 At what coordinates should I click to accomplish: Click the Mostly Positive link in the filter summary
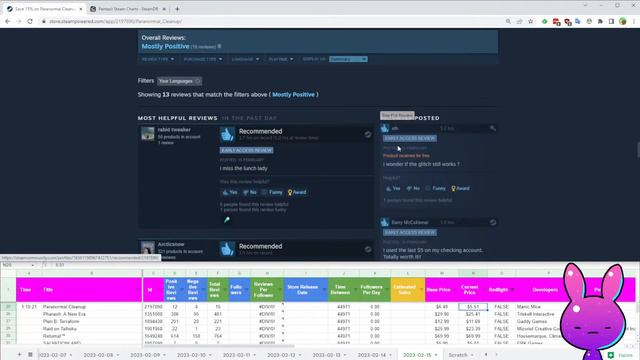[x=293, y=95]
